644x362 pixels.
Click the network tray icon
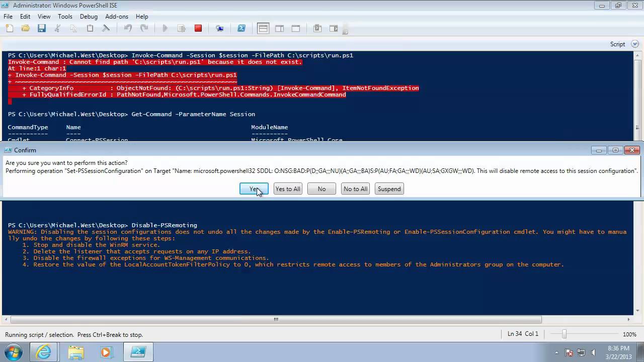pyautogui.click(x=581, y=352)
